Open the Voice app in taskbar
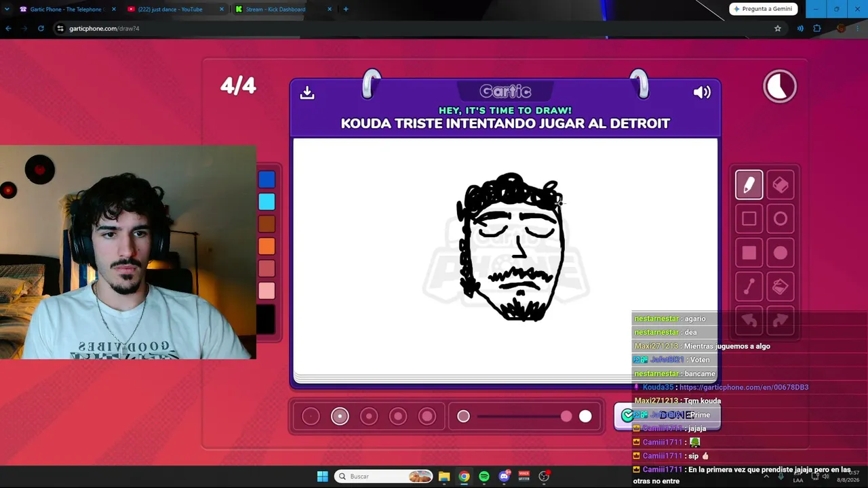The height and width of the screenshot is (488, 868). click(524, 476)
